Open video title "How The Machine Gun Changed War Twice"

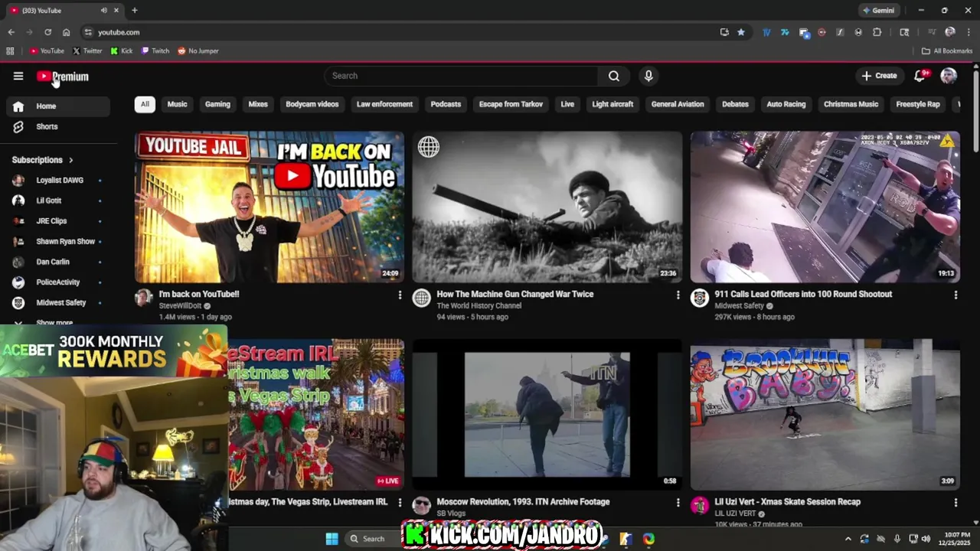click(x=514, y=294)
